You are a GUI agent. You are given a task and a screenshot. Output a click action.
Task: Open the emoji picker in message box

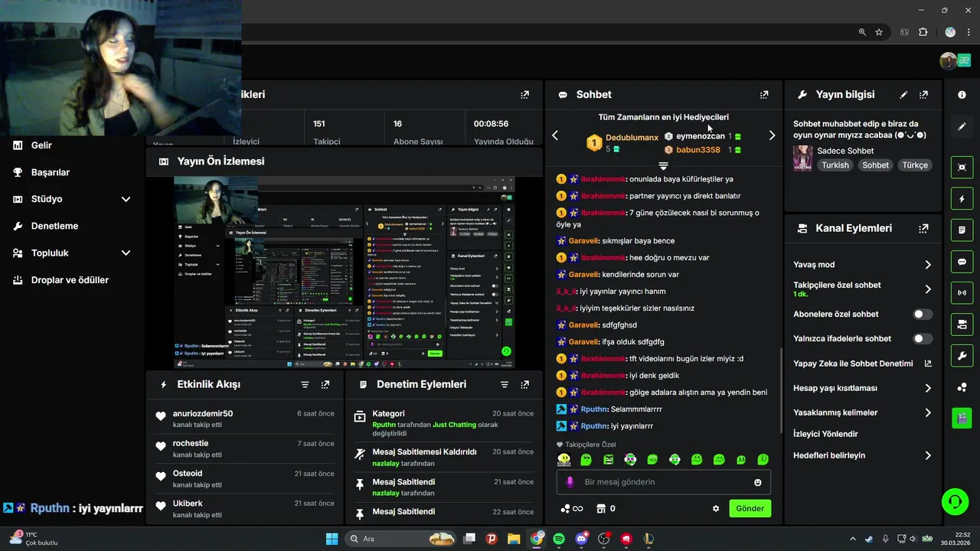pyautogui.click(x=758, y=482)
